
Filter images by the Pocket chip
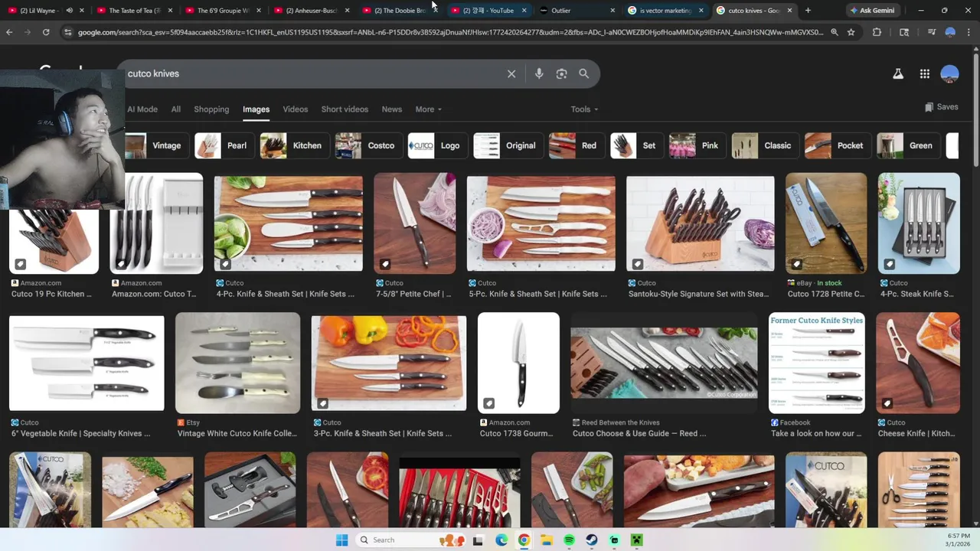pyautogui.click(x=837, y=145)
